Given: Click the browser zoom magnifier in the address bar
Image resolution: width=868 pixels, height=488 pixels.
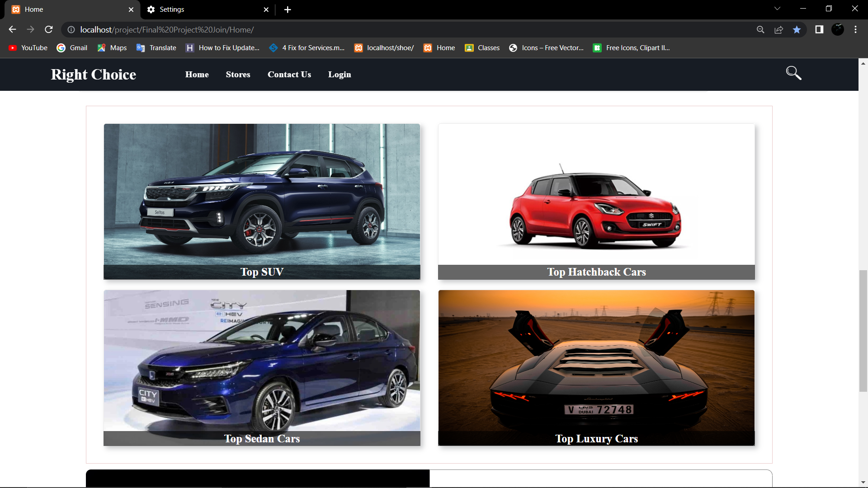Looking at the screenshot, I should pyautogui.click(x=760, y=29).
